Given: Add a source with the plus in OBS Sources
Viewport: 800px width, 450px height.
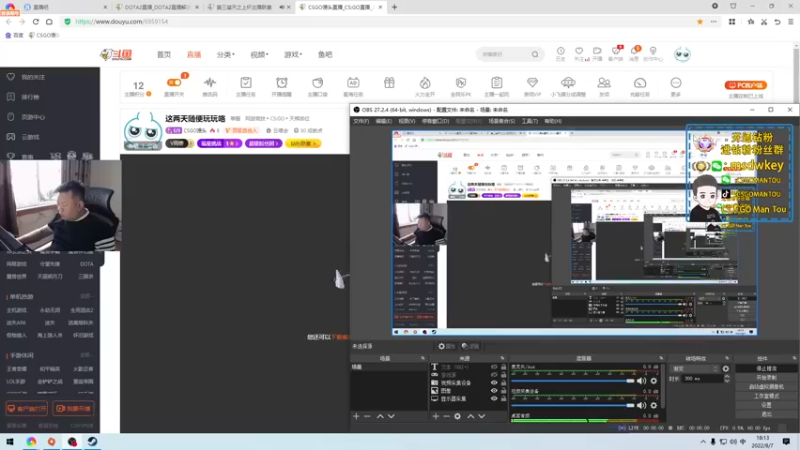Looking at the screenshot, I should pyautogui.click(x=436, y=416).
